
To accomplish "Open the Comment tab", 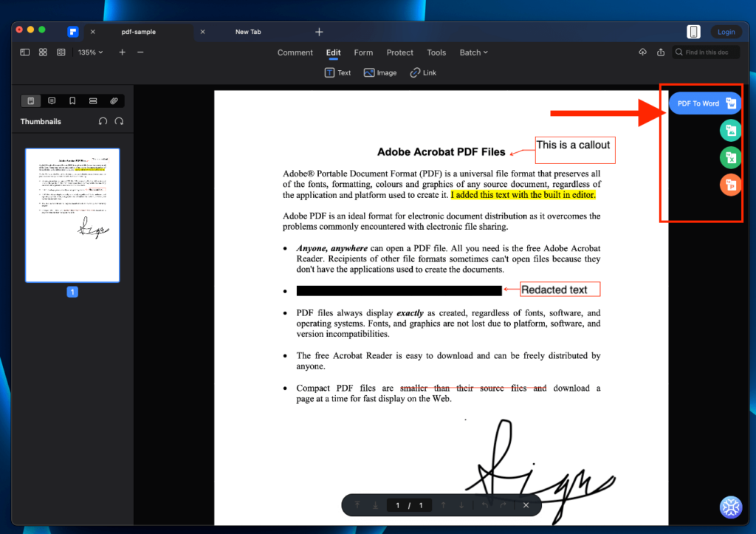I will [295, 52].
